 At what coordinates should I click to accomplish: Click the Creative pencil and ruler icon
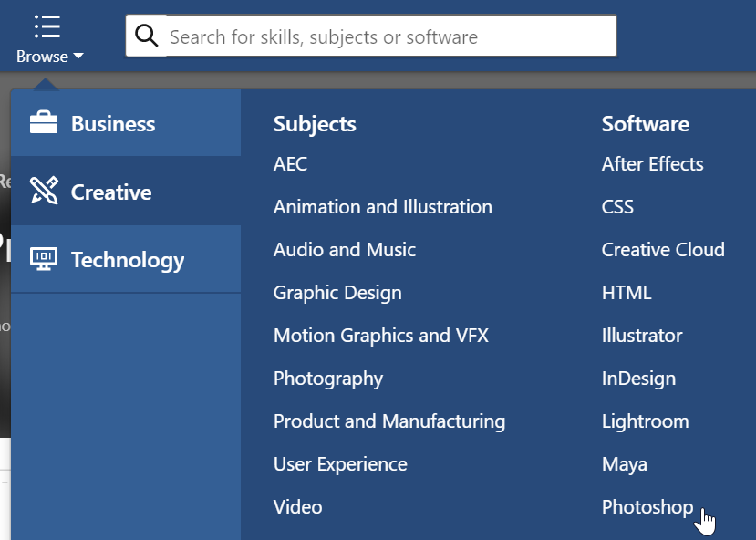point(44,192)
